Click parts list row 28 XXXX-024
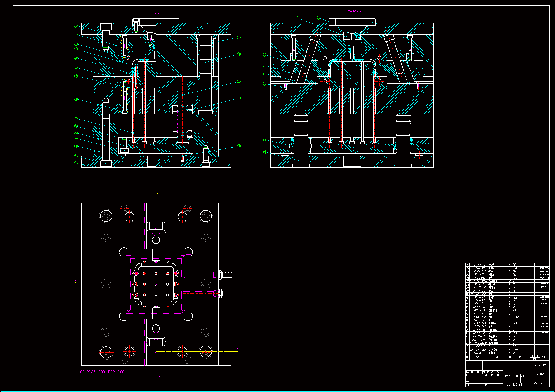 [x=480, y=265]
